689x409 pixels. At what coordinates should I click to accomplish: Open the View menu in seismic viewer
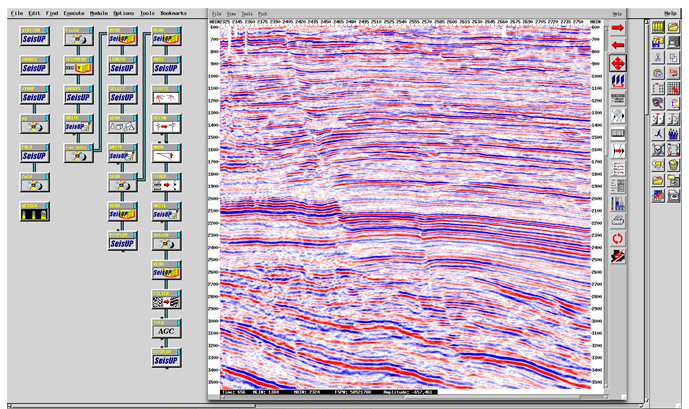click(x=231, y=14)
